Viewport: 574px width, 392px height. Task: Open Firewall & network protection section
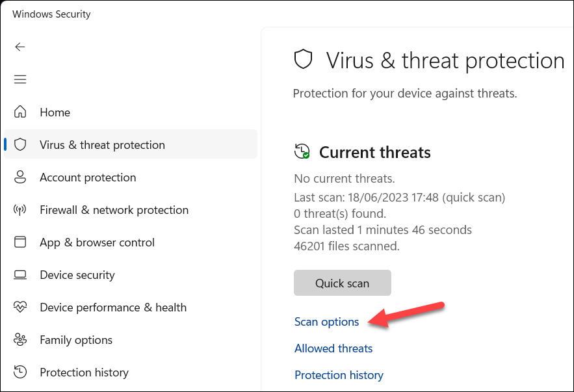tap(114, 210)
